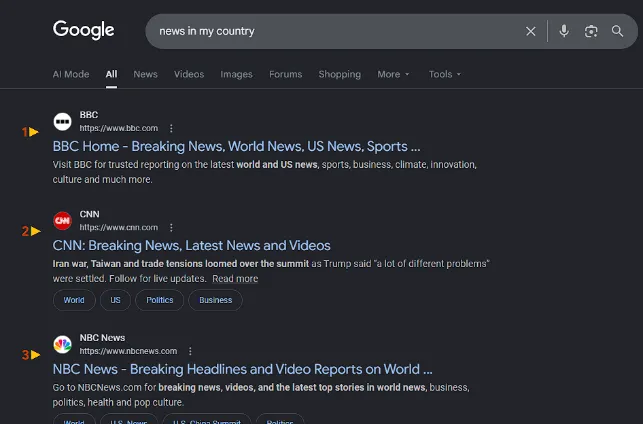Switch to AI Mode tab
This screenshot has height=424, width=643.
[71, 74]
